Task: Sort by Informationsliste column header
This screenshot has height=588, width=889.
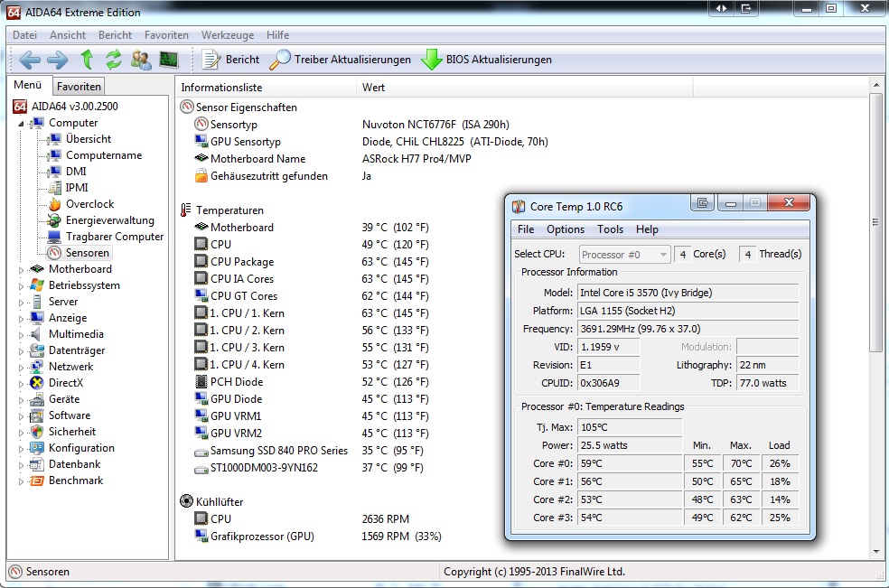Action: click(267, 88)
